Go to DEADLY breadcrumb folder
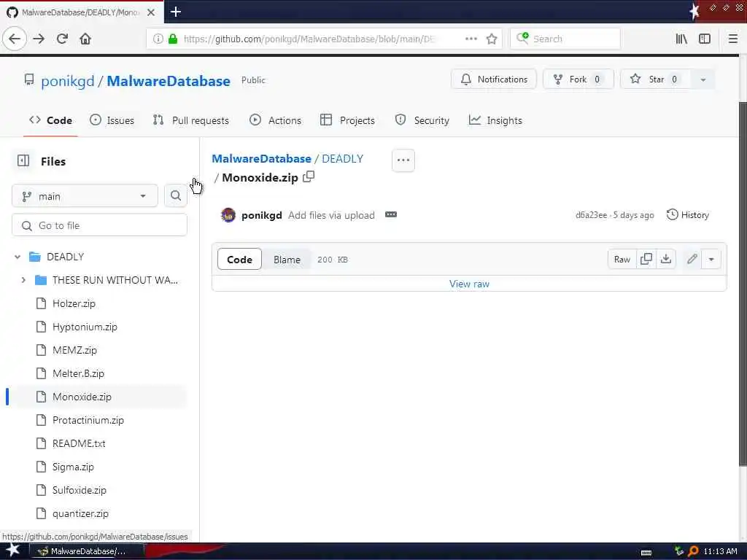This screenshot has height=560, width=747. pos(343,158)
